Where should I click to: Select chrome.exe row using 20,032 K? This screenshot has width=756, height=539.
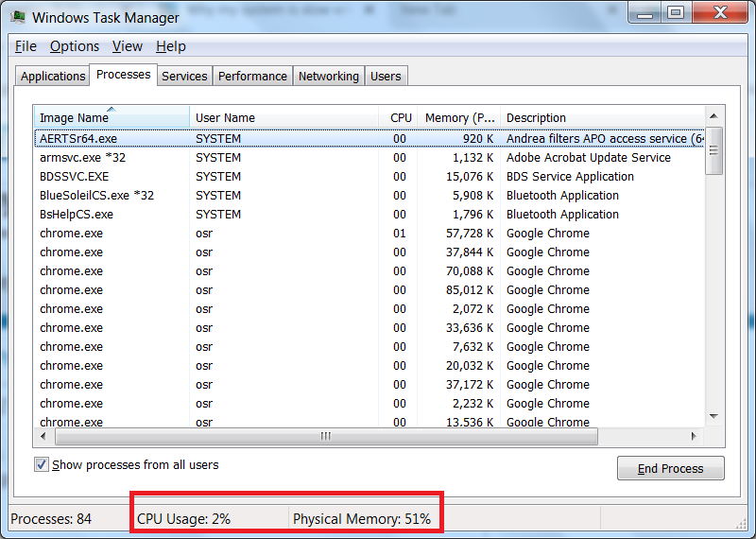(369, 366)
